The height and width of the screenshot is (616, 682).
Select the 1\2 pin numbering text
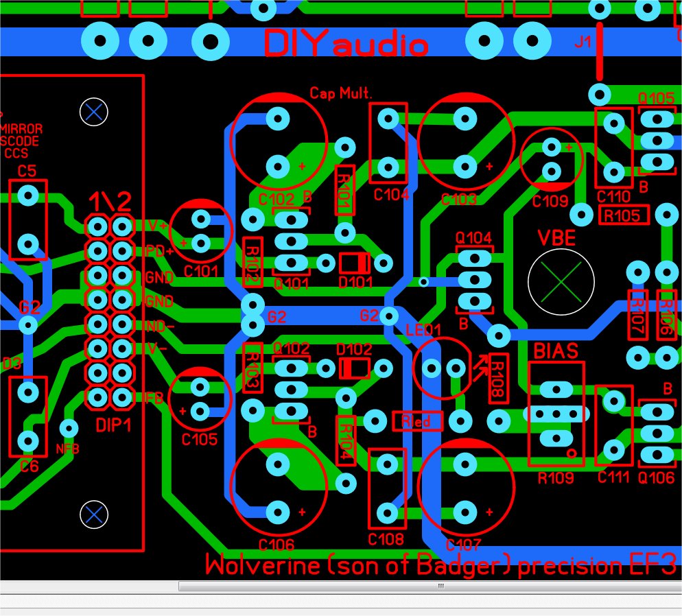110,202
